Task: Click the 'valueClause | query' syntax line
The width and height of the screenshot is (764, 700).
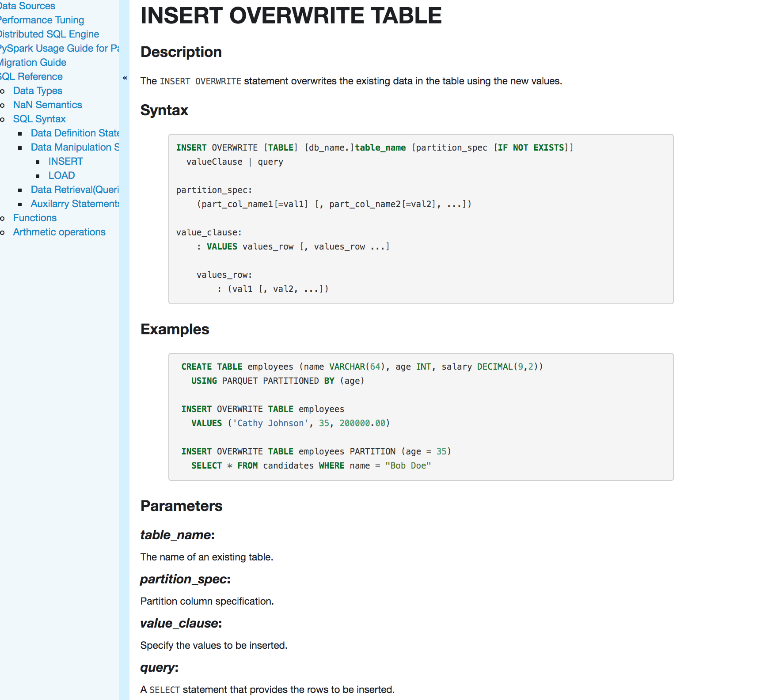Action: click(x=235, y=162)
